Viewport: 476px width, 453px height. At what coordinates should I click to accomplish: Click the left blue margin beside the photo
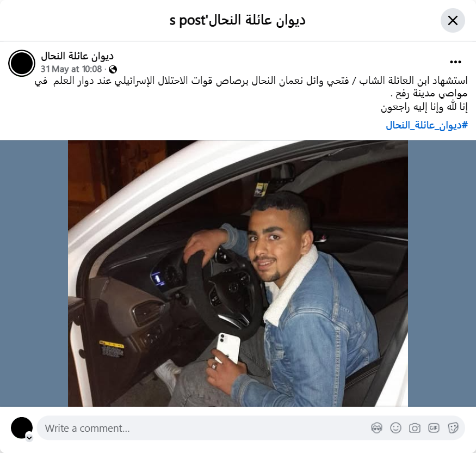click(34, 273)
